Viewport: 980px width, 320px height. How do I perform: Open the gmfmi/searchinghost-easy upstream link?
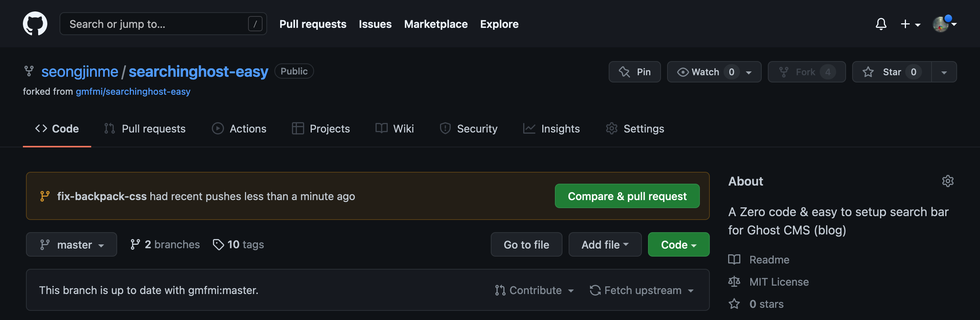133,92
